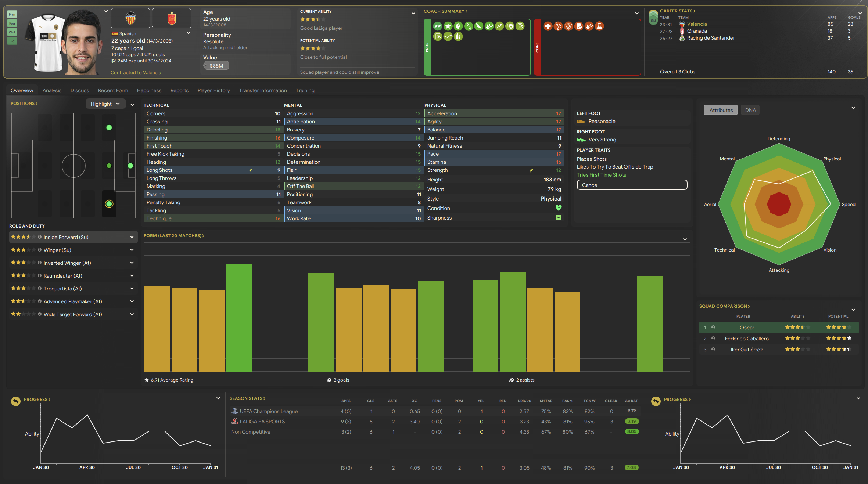Toggle the Req status tag
Viewport: 868px width, 484px height.
12,24
